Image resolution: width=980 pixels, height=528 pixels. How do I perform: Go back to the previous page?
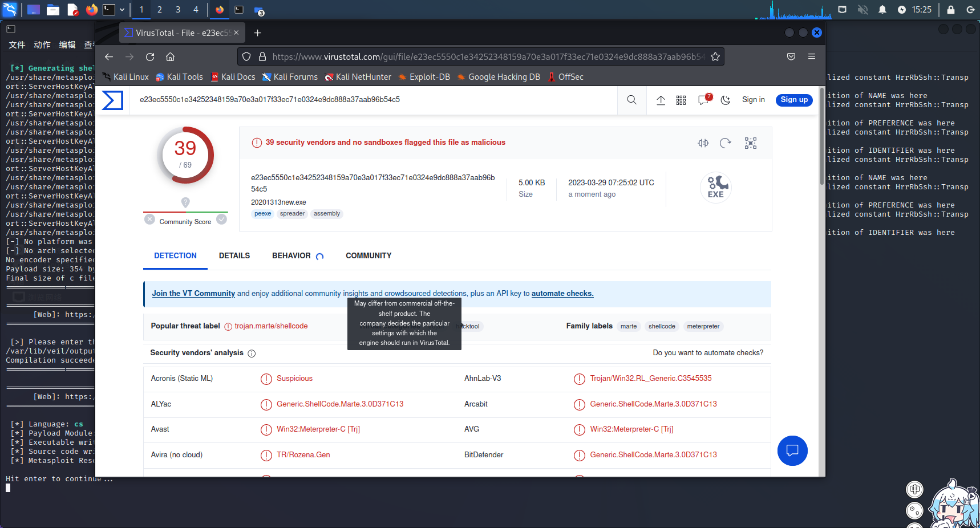click(x=109, y=57)
